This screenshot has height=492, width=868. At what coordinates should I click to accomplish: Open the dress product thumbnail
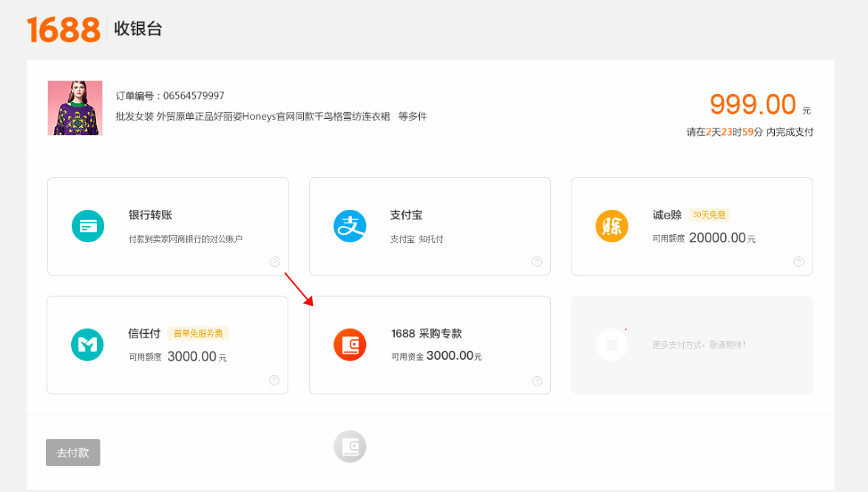coord(75,108)
